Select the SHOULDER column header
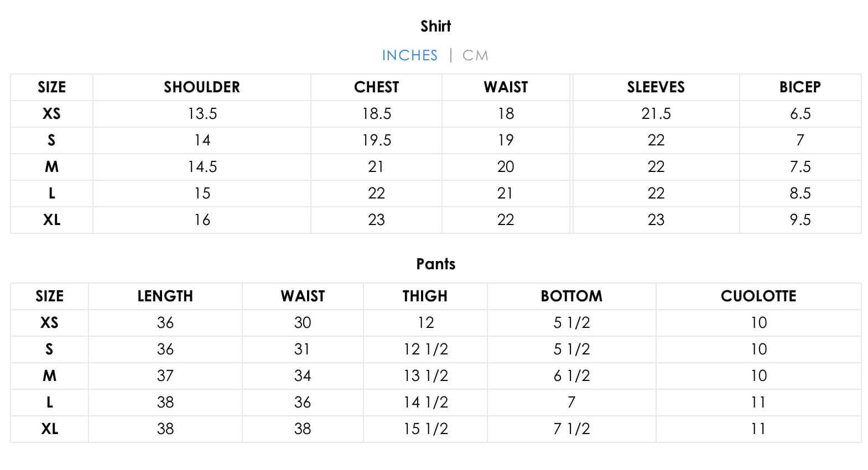The width and height of the screenshot is (868, 470). [x=202, y=87]
